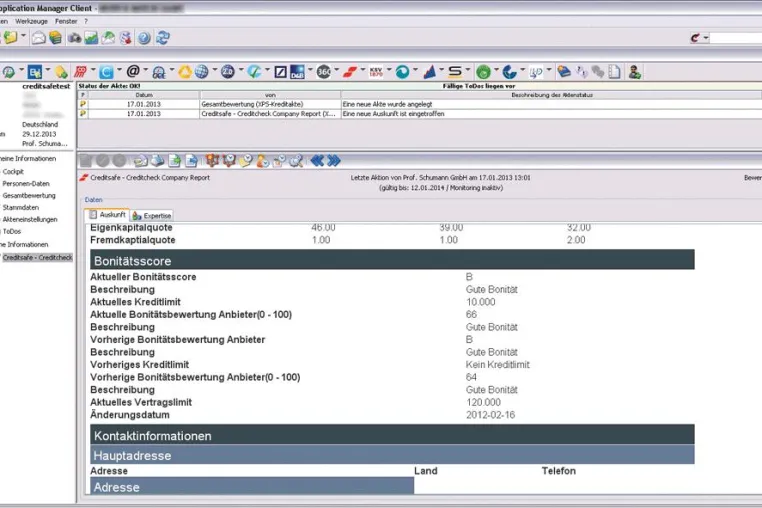Click the KSV 1870 provider icon

376,72
